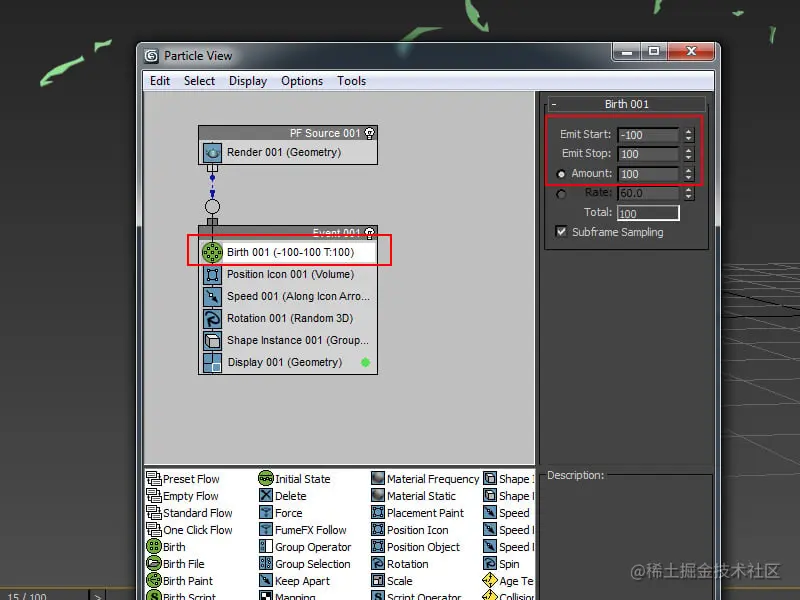Click the Birth 001 operator icon
800x600 pixels.
click(x=212, y=252)
